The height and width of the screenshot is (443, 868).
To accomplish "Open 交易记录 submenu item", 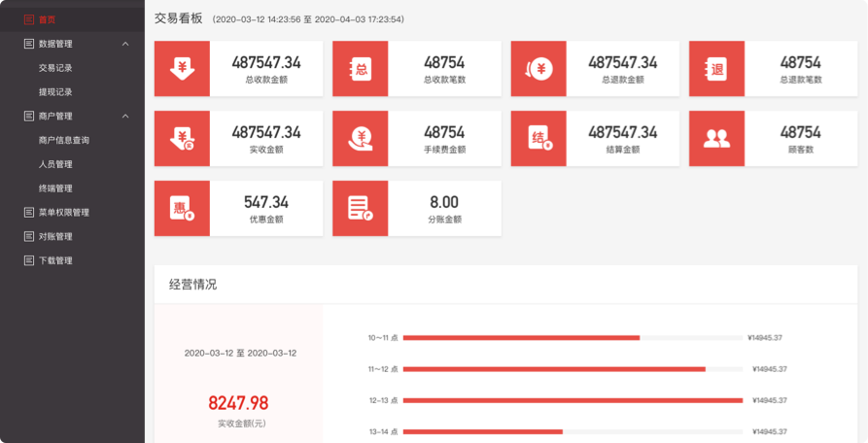I will 55,68.
